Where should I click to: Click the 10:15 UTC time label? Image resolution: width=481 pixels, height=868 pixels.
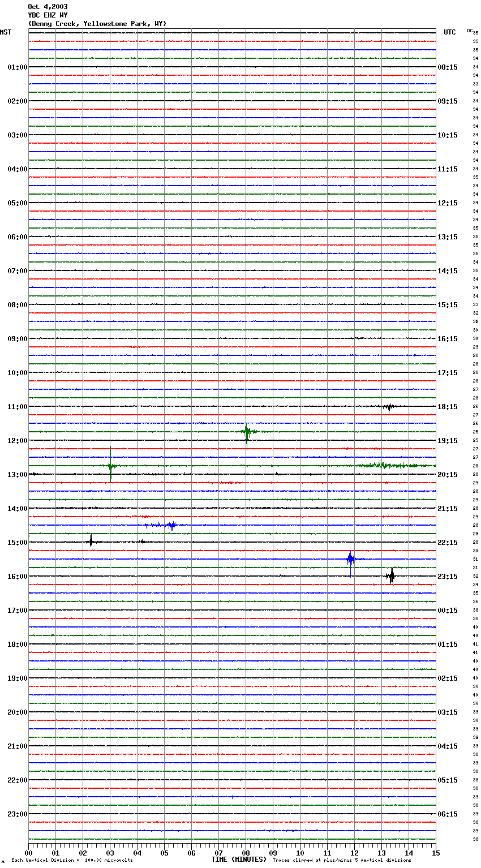pos(448,135)
